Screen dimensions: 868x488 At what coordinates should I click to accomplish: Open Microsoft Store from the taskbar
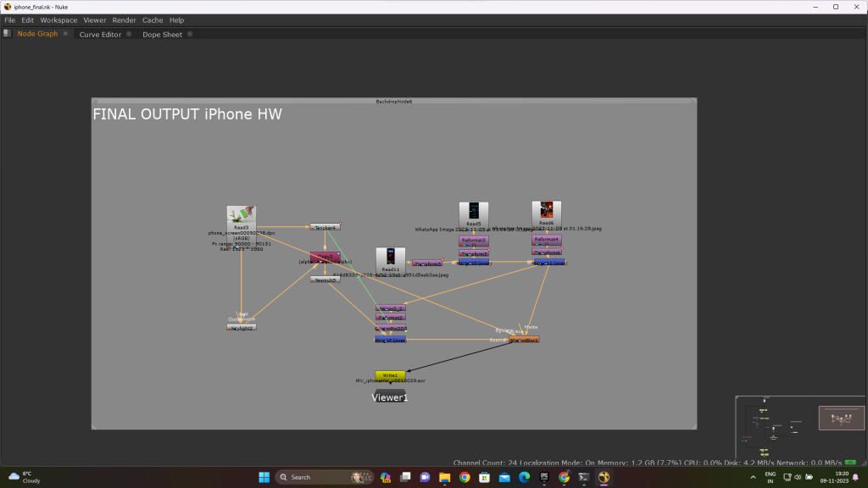[484, 477]
